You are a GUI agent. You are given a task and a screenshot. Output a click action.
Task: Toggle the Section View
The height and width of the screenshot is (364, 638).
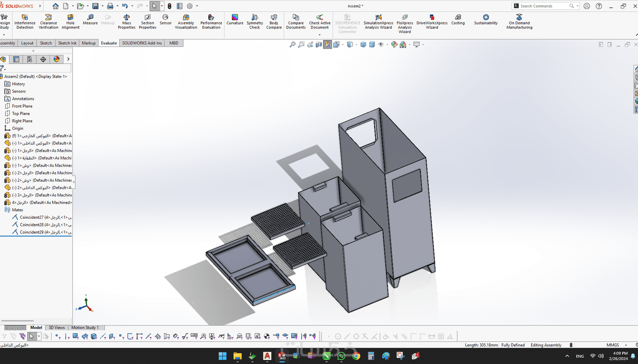click(319, 44)
